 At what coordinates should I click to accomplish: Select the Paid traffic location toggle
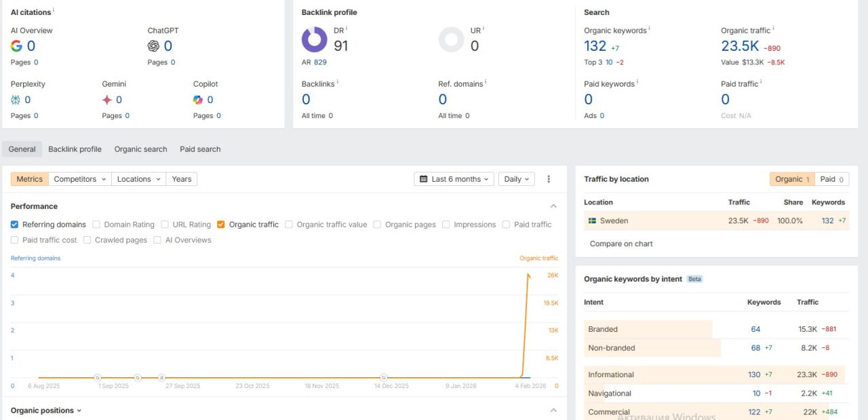(x=831, y=179)
